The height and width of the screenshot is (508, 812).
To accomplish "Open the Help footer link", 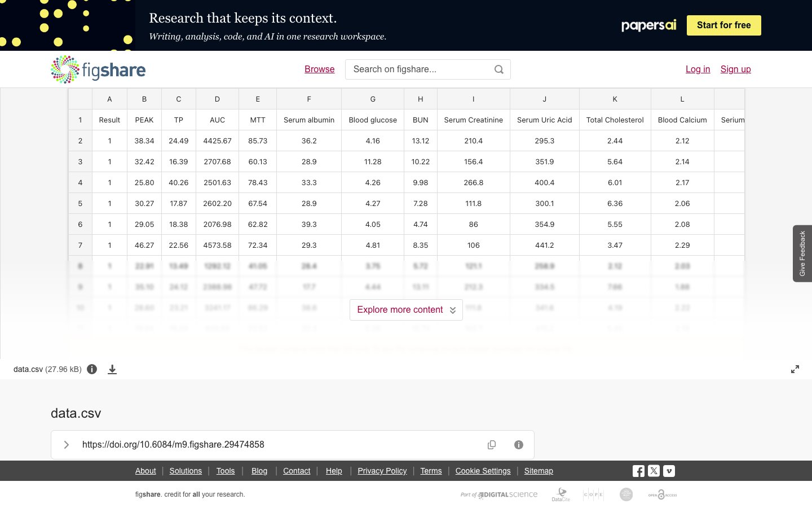I will coord(334,471).
